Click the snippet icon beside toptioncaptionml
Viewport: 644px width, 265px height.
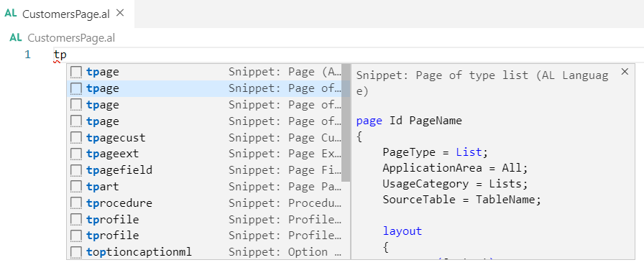tap(76, 252)
